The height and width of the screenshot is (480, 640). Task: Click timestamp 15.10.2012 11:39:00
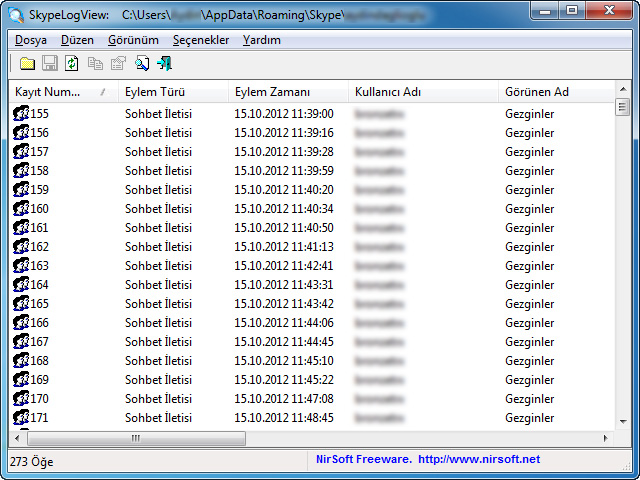pos(284,113)
